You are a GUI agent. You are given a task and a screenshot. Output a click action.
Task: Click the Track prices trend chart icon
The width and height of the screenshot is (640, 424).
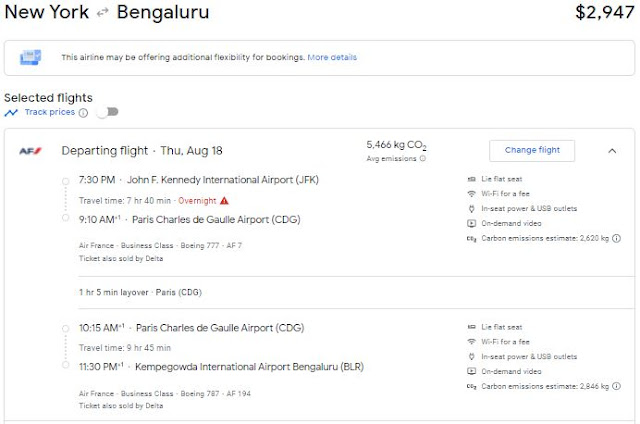click(12, 112)
